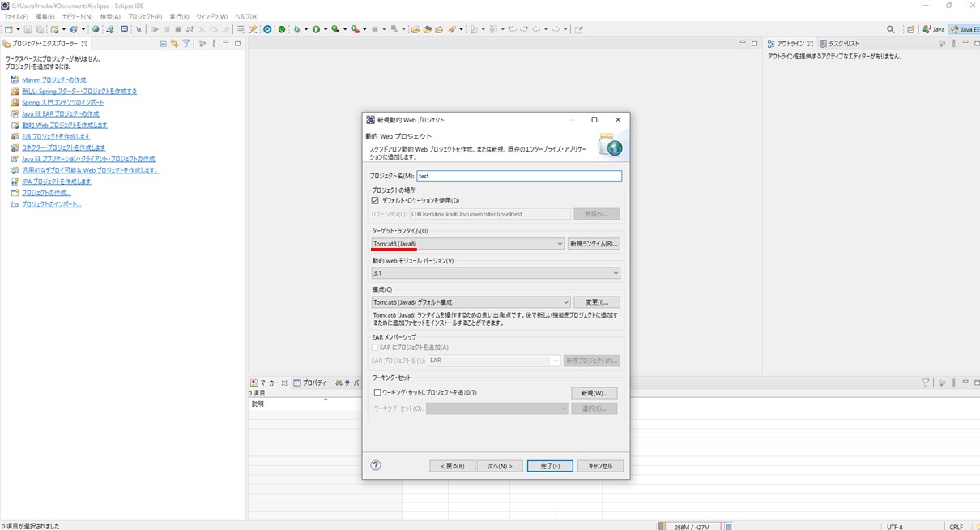Screen dimensions: 980x530
Task: Minimize the Project Explorer panel
Action: click(226, 43)
